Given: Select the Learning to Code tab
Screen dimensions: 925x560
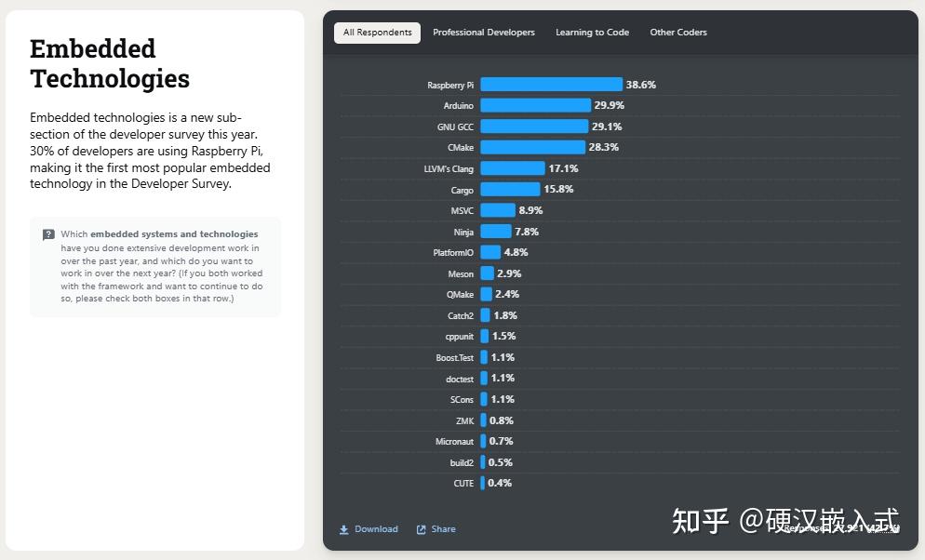Looking at the screenshot, I should coord(592,33).
